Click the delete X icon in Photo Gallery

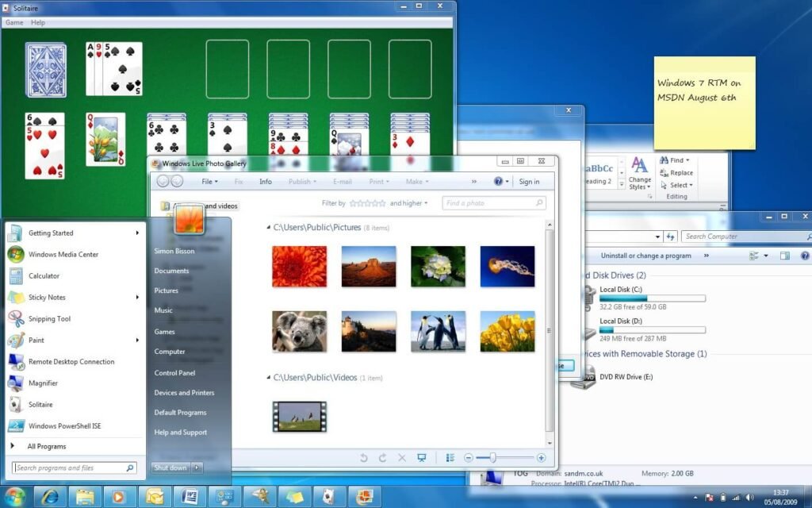click(x=402, y=458)
